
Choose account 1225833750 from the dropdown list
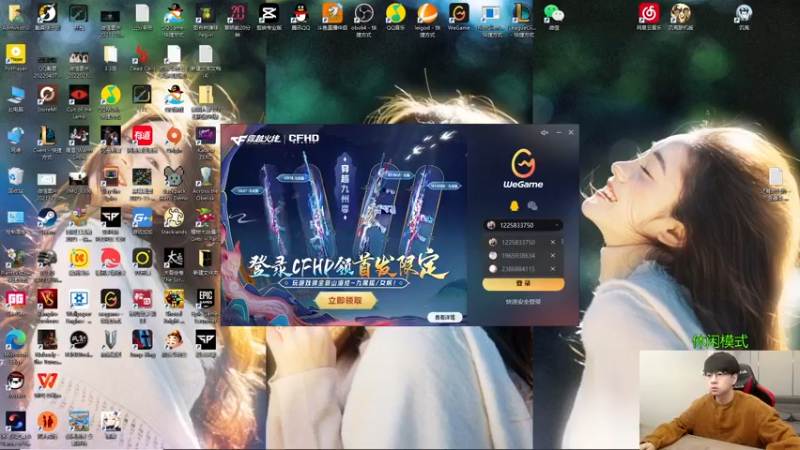[518, 242]
